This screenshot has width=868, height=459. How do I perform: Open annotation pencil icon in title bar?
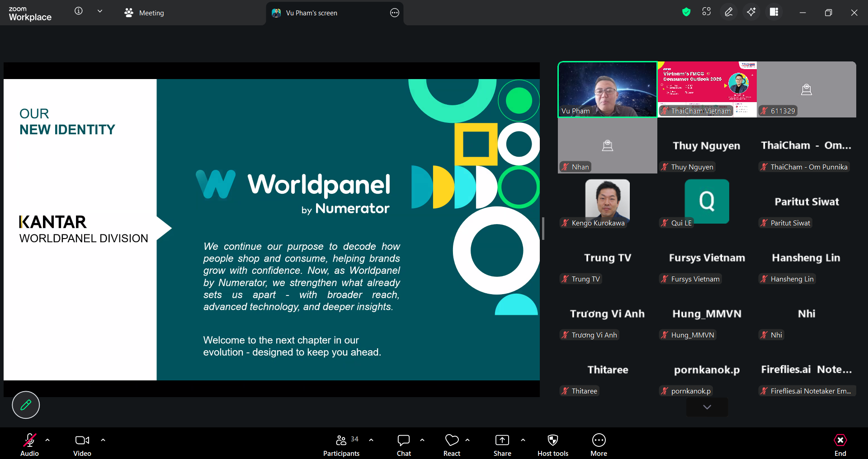point(728,12)
